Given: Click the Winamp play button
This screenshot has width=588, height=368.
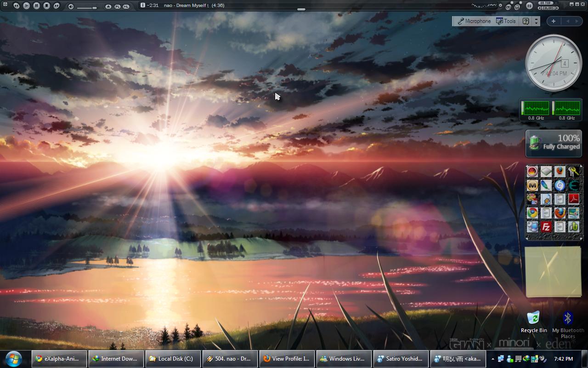Looking at the screenshot, I should (x=26, y=6).
